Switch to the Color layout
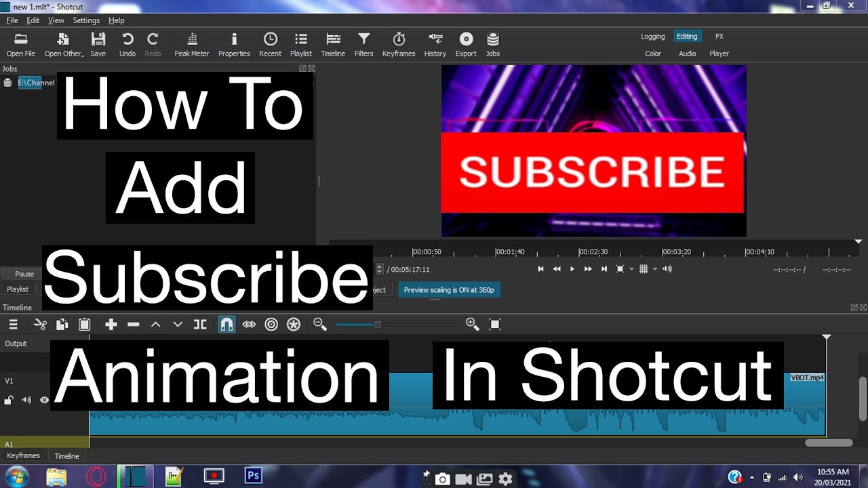This screenshot has height=488, width=868. pyautogui.click(x=653, y=54)
